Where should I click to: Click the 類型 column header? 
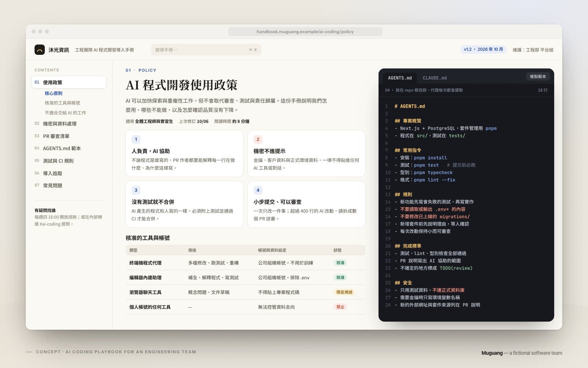coord(133,250)
